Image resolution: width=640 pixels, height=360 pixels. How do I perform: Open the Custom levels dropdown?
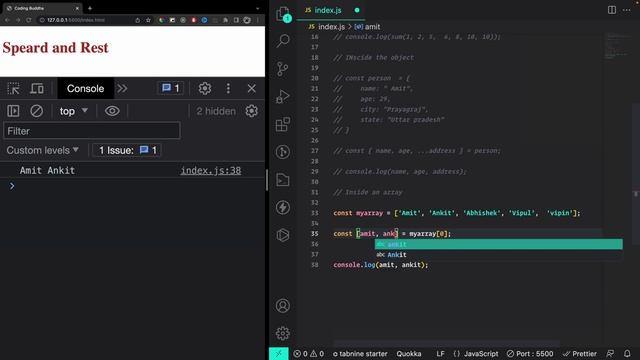pos(42,150)
